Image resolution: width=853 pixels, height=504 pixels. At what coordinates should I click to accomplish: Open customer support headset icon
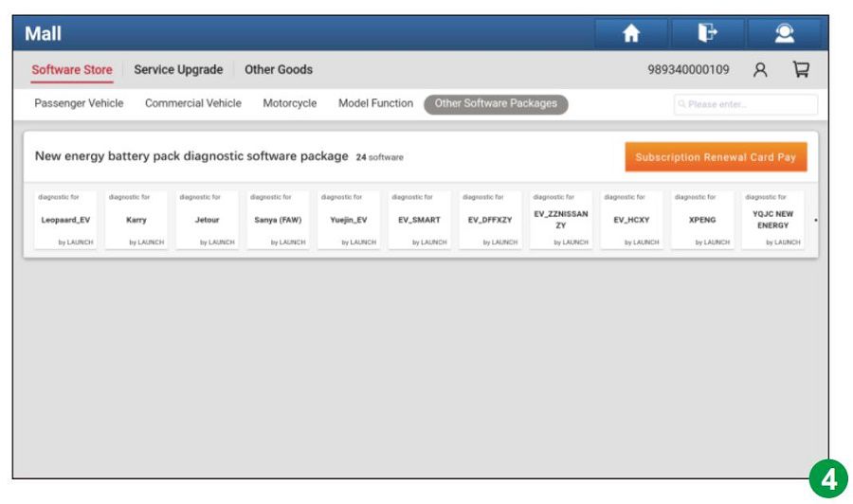pyautogui.click(x=784, y=34)
